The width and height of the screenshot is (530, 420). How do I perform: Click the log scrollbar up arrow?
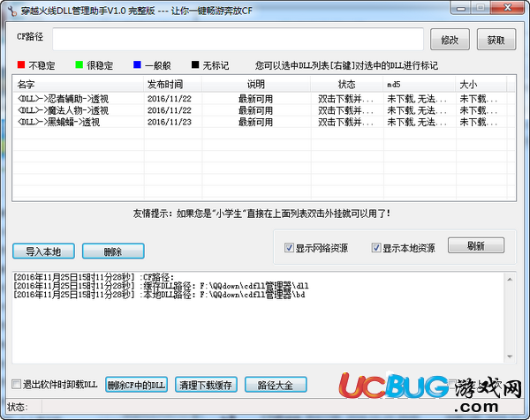coord(510,279)
